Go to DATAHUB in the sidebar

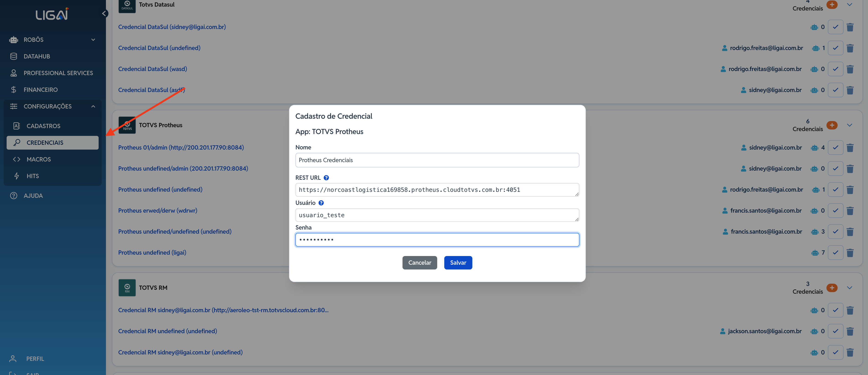pyautogui.click(x=37, y=56)
